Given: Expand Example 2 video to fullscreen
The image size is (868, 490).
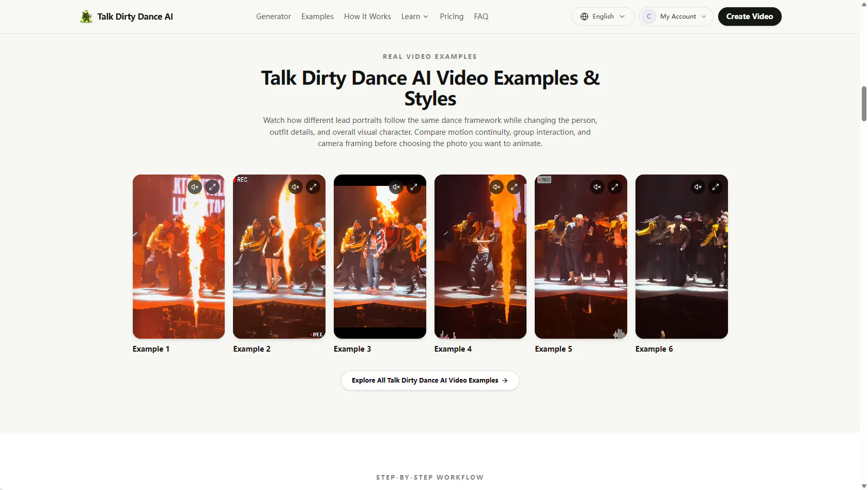Looking at the screenshot, I should [x=313, y=187].
